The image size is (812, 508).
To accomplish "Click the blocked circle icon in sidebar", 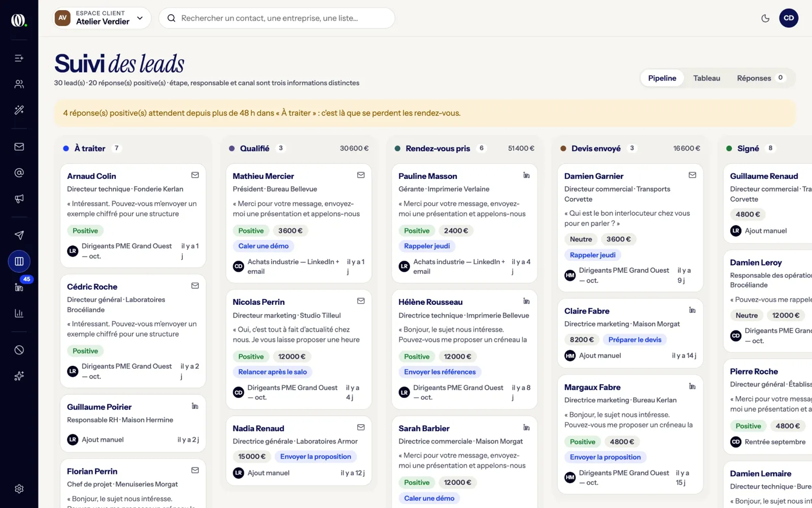I will point(19,350).
